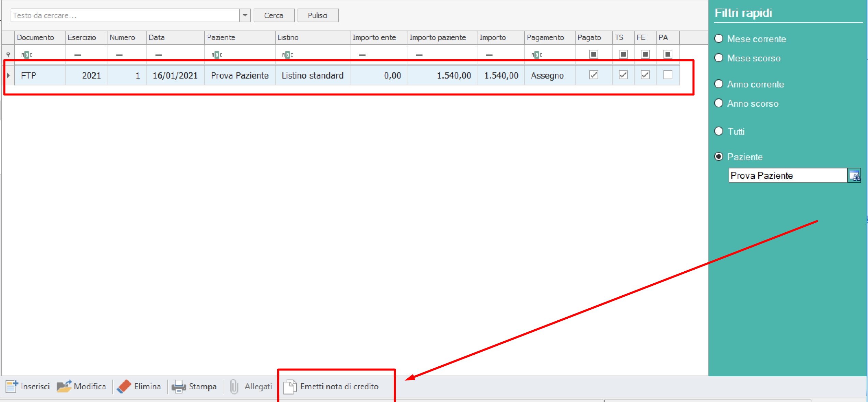Uncheck the Pagato checkbox in FTP row

click(x=593, y=75)
